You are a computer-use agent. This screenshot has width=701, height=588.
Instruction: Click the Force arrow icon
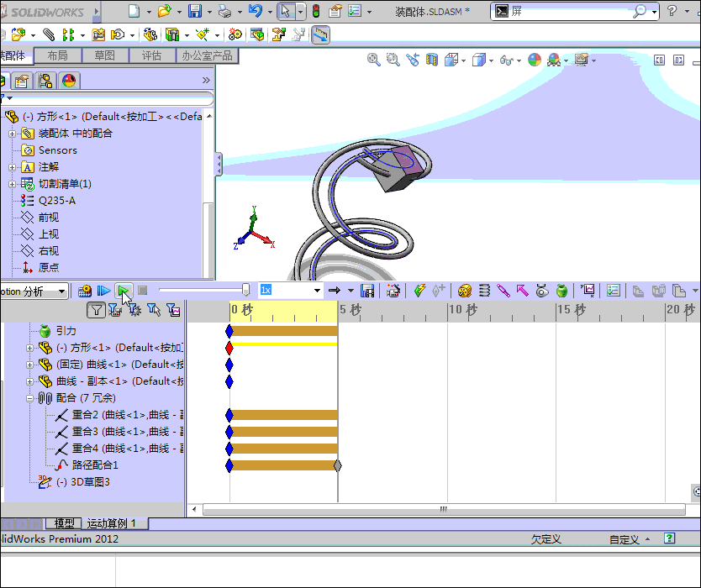523,291
